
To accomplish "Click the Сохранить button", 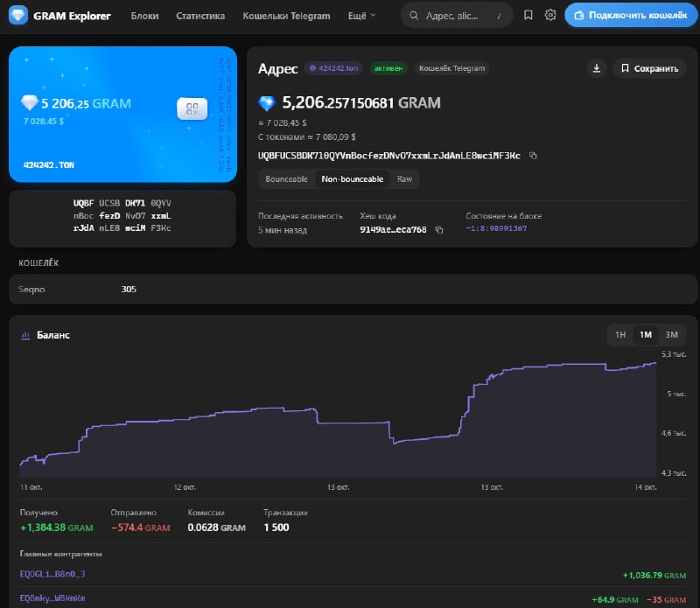I will (x=649, y=68).
